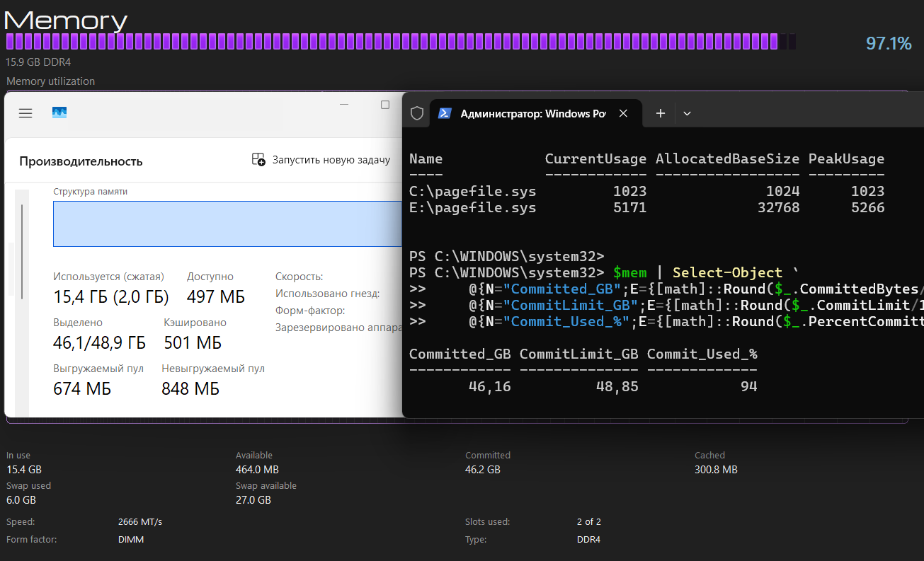The image size is (924, 561).
Task: Click the Cached 300.8 MB value
Action: pos(716,470)
